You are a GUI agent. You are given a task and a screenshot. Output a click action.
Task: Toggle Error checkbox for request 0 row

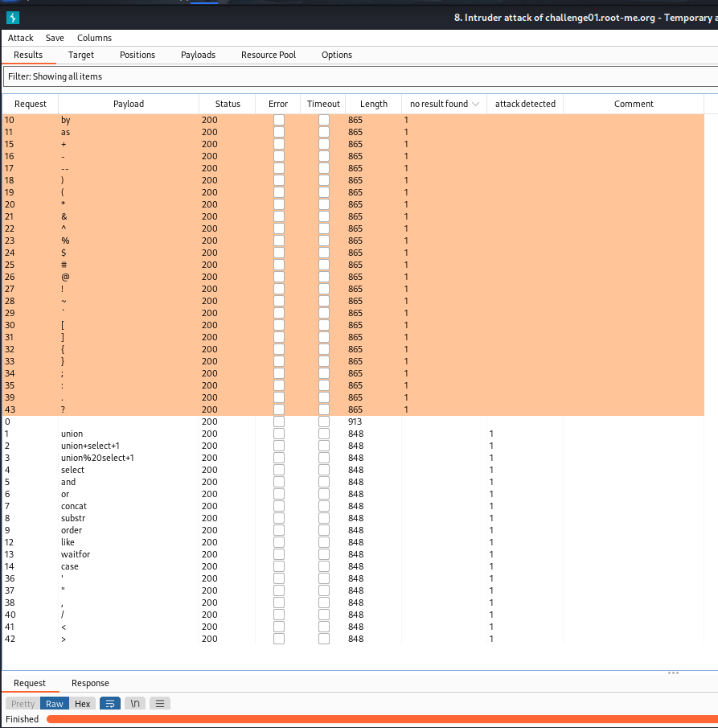(x=278, y=422)
